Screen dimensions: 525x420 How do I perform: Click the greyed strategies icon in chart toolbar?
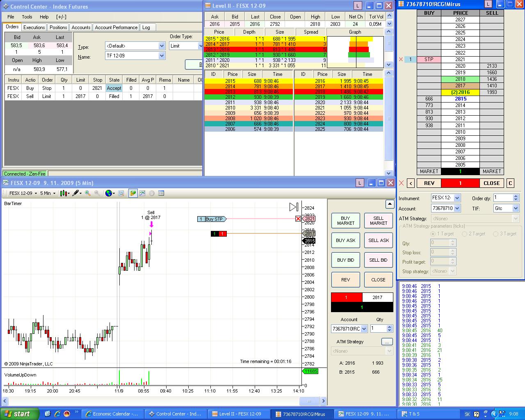pos(152,193)
